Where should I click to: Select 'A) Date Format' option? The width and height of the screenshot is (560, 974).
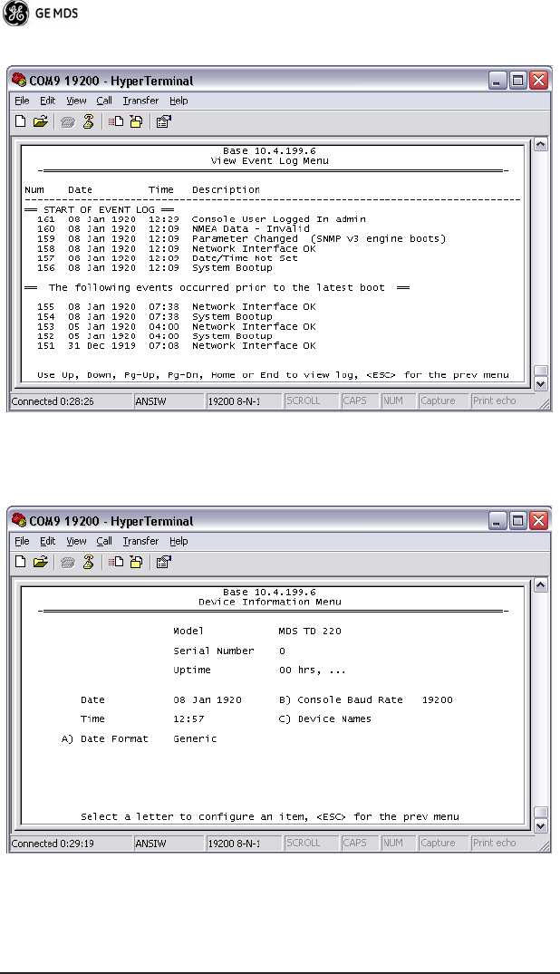(x=105, y=738)
